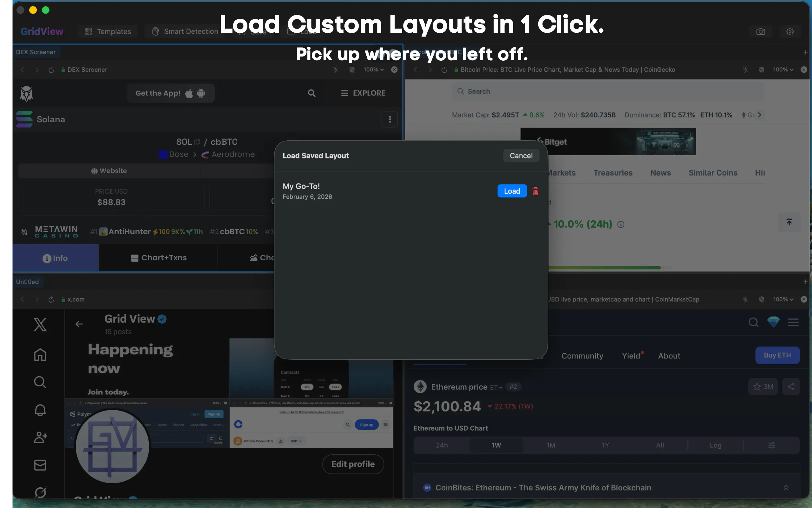Reload the DEX Screener pane
This screenshot has width=812, height=508.
point(51,70)
